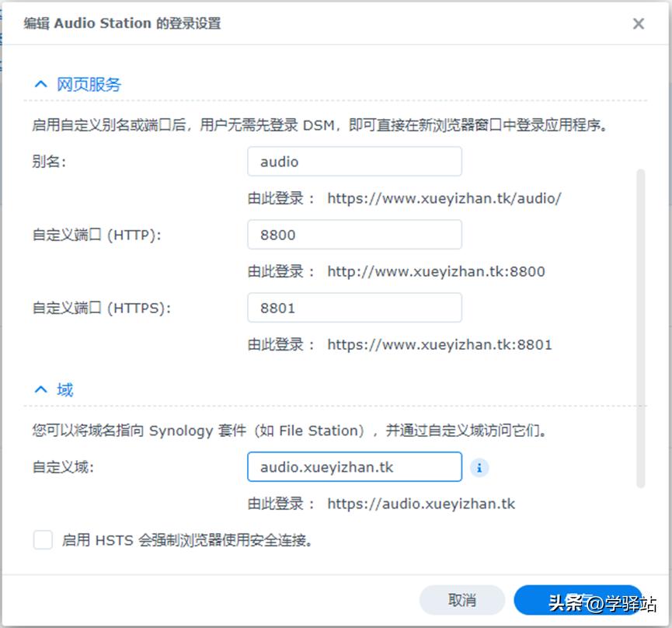Click the HTTPS port field showing 8801
This screenshot has height=628, width=672.
[354, 307]
